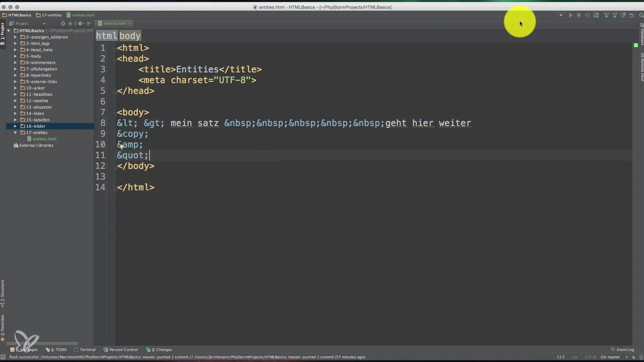
Task: Select the 9-externe-links folder
Action: 39,82
